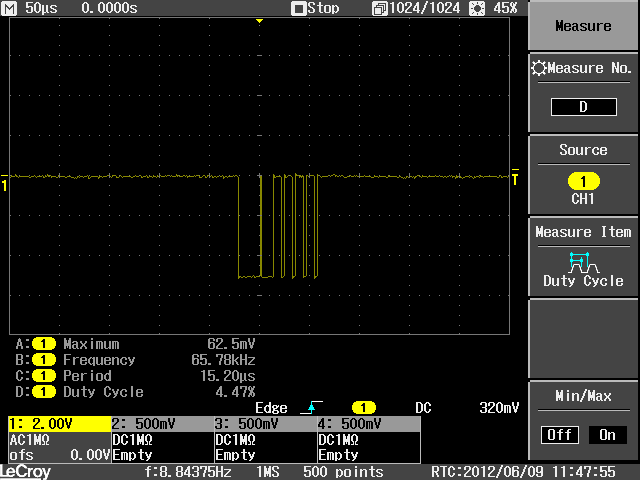Viewport: 640px width, 480px height.
Task: Click channel 4 DC1MΩ coupling cell
Action: point(339,440)
